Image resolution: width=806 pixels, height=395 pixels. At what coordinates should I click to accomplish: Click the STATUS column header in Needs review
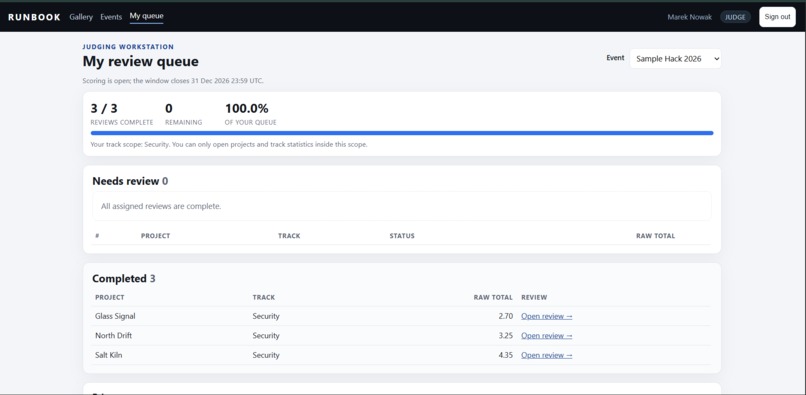(402, 236)
